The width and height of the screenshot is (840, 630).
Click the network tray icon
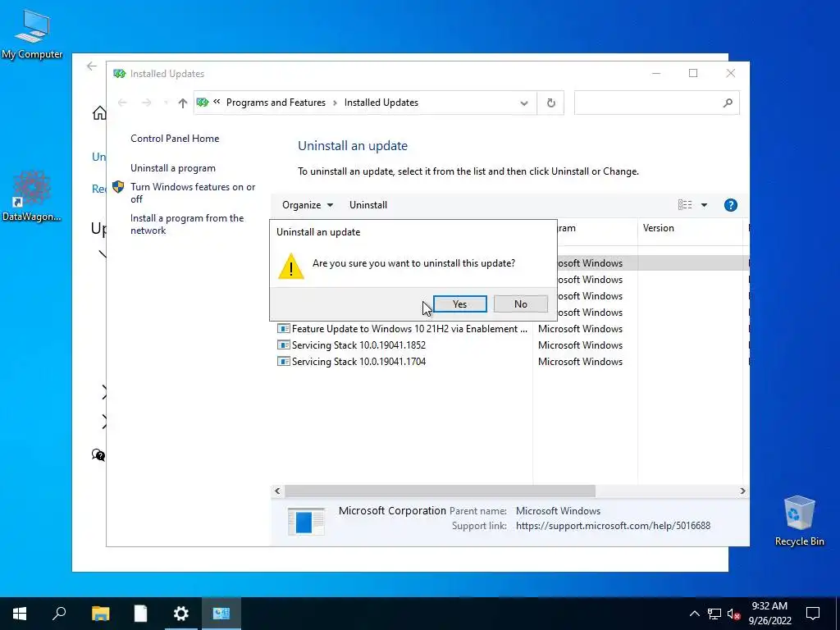tap(714, 614)
